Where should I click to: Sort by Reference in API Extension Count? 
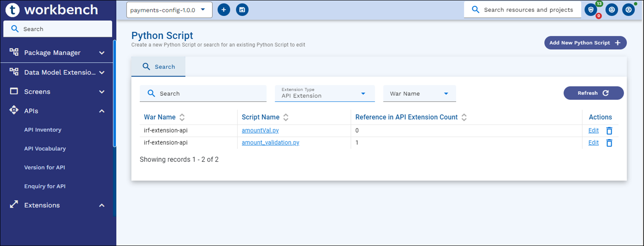[x=464, y=117]
